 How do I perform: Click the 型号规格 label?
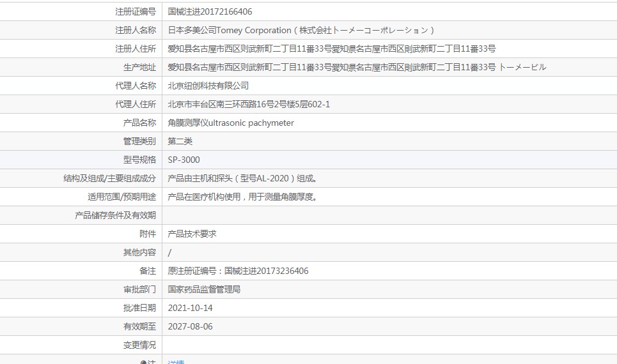(139, 160)
